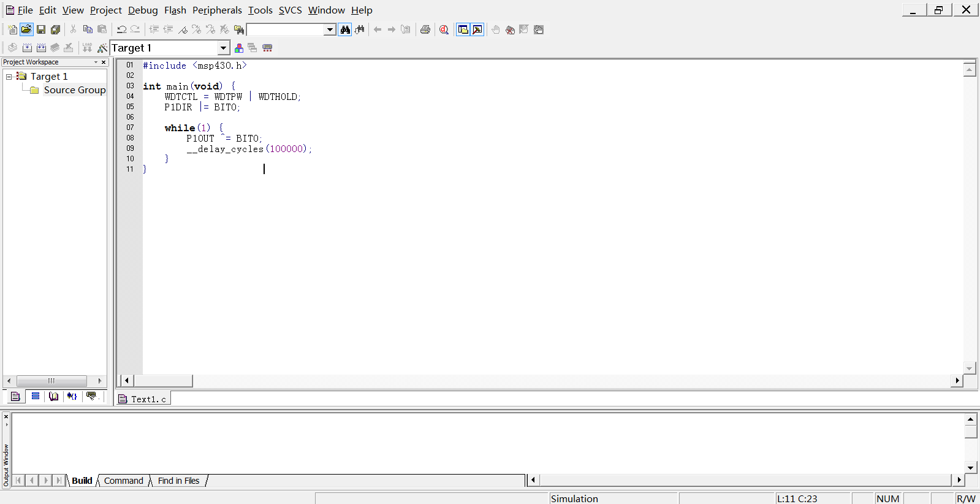Screen dimensions: 980x504
Task: Open the Target 1 selection dropdown
Action: click(223, 48)
